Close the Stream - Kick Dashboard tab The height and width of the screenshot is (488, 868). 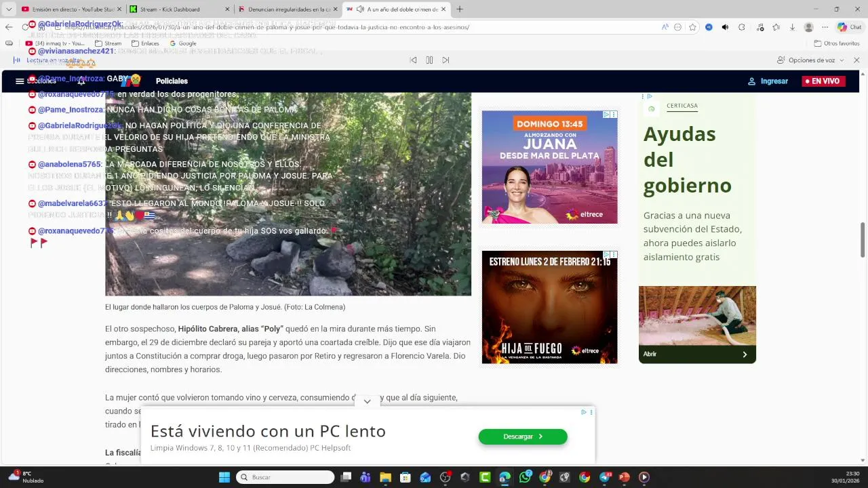coord(226,9)
